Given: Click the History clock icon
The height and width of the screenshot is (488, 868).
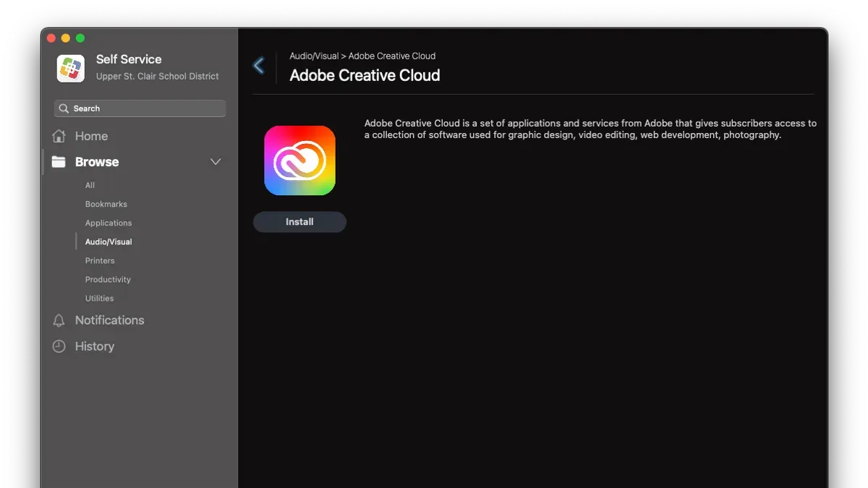Looking at the screenshot, I should pos(59,346).
